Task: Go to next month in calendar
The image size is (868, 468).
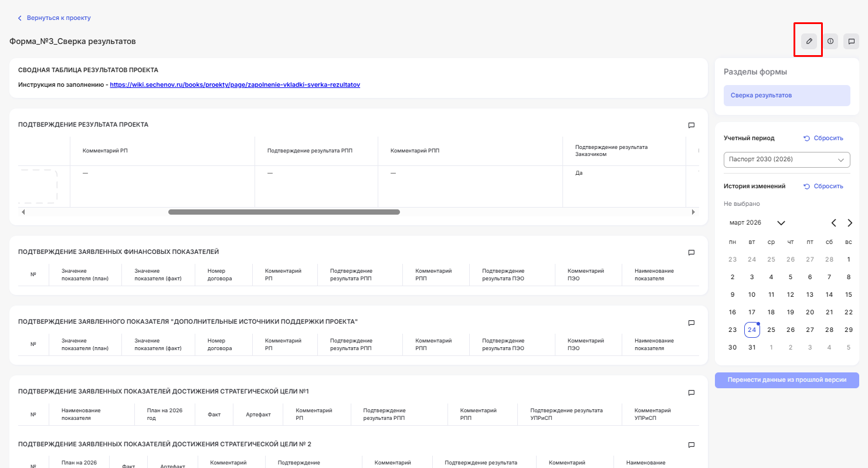Action: 850,223
